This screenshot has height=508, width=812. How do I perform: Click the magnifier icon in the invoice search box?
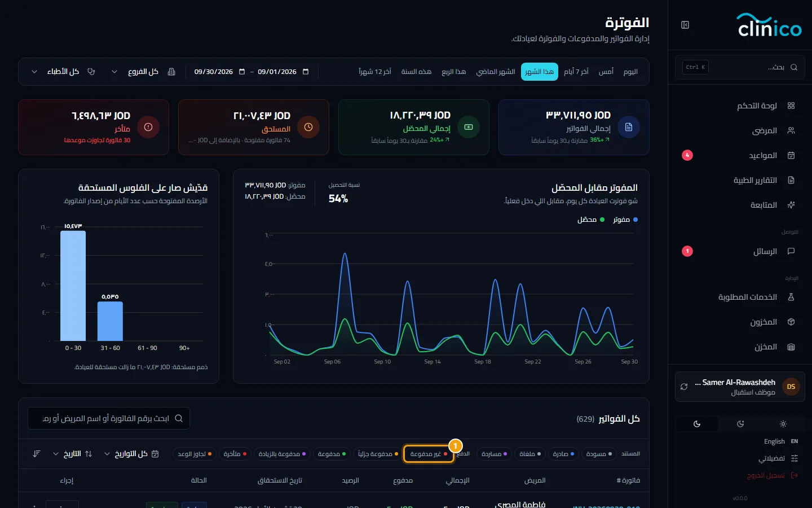click(x=179, y=418)
